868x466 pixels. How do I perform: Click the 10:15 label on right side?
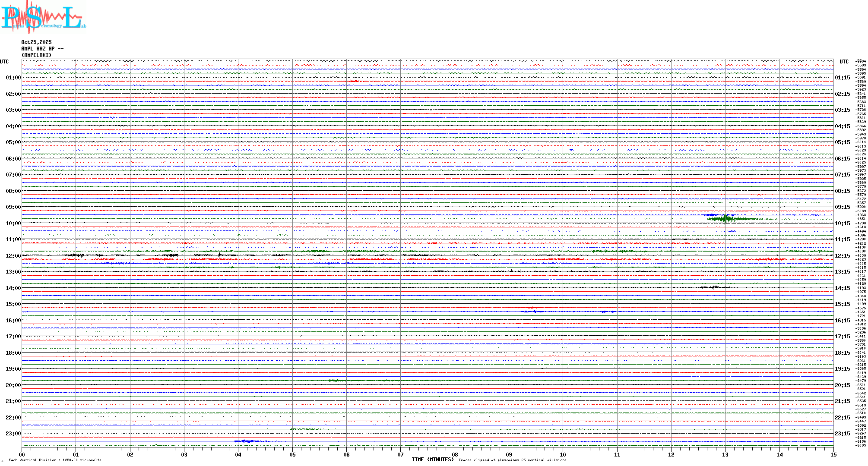coord(842,224)
